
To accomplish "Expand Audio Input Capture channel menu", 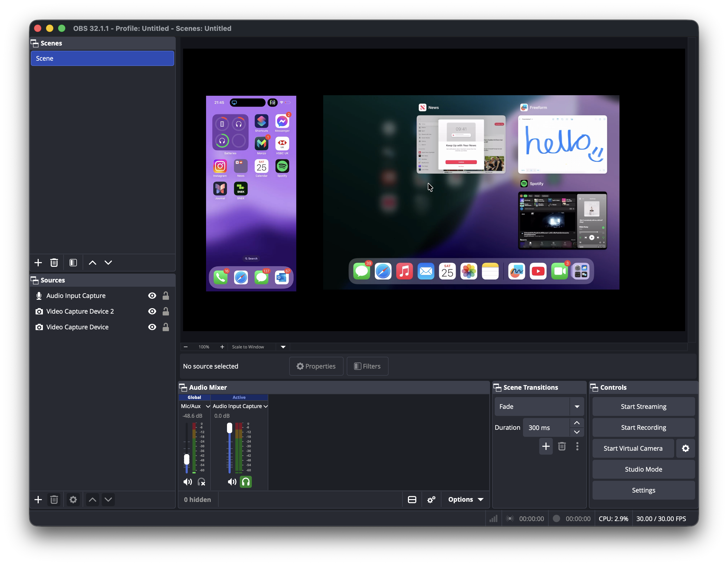I will [x=265, y=406].
